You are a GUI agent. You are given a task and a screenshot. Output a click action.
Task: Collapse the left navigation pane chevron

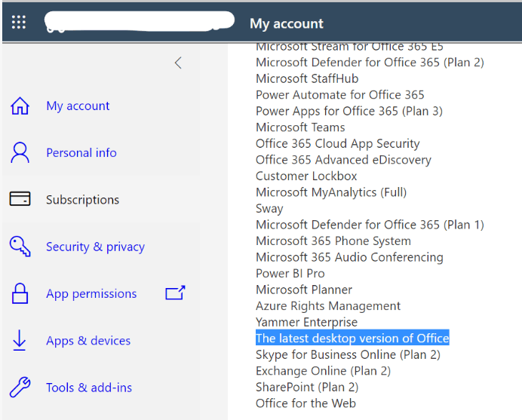click(178, 63)
